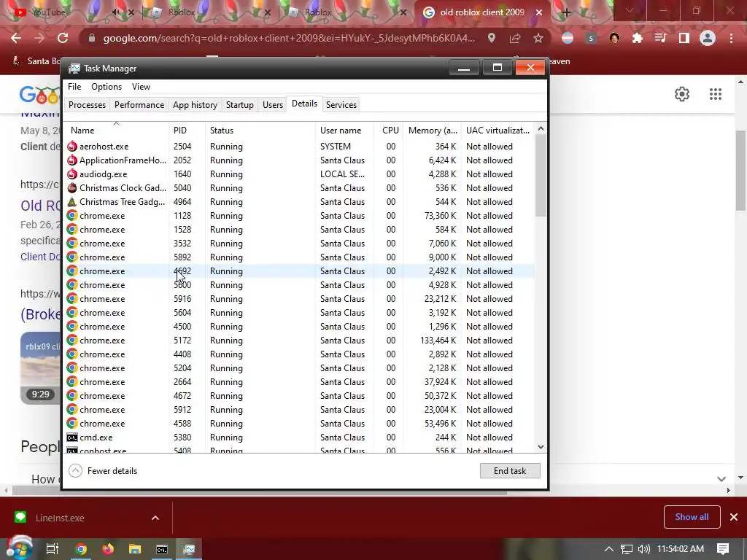Open the View menu in Task Manager
Image resolution: width=747 pixels, height=560 pixels.
click(141, 87)
